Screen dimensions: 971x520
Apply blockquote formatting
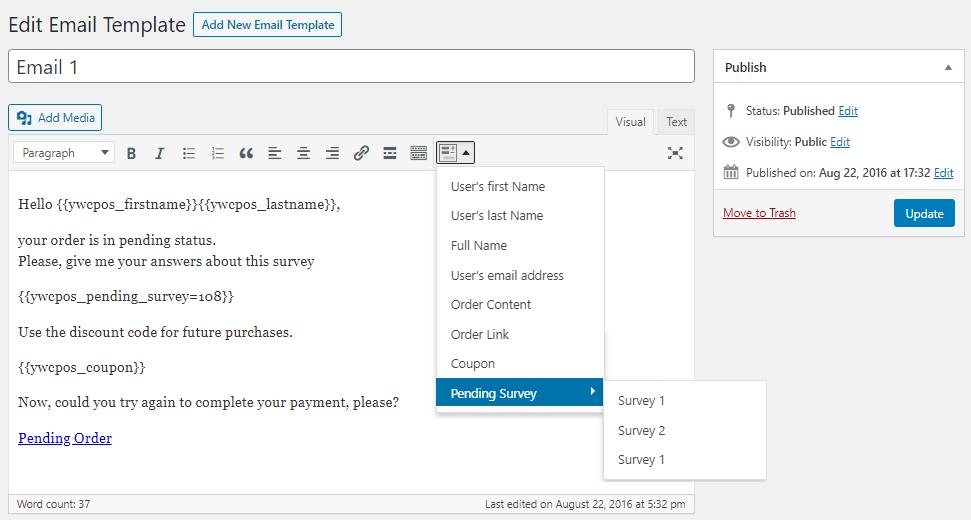coord(246,153)
